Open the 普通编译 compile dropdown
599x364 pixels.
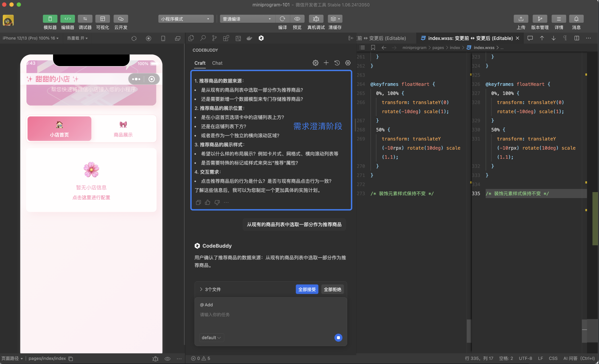click(x=247, y=19)
